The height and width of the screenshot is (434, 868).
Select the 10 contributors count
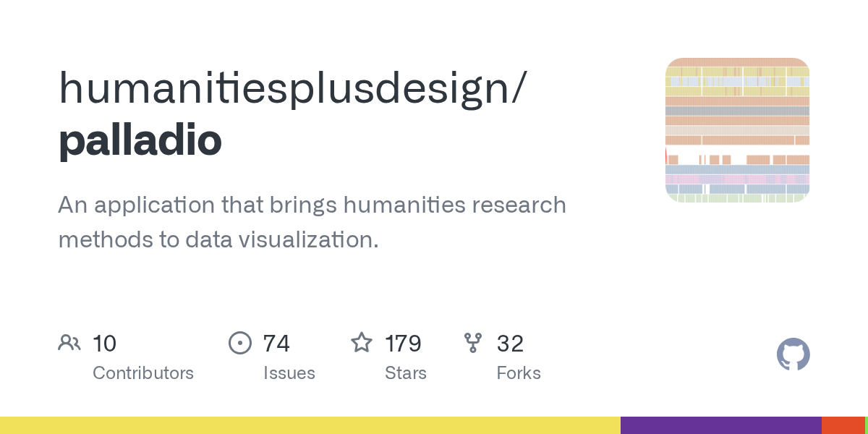104,344
